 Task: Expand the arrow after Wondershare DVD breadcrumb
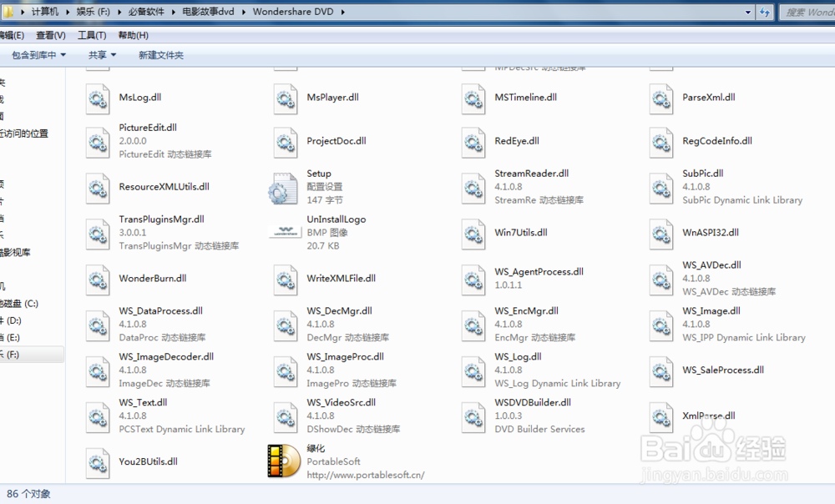(x=342, y=11)
